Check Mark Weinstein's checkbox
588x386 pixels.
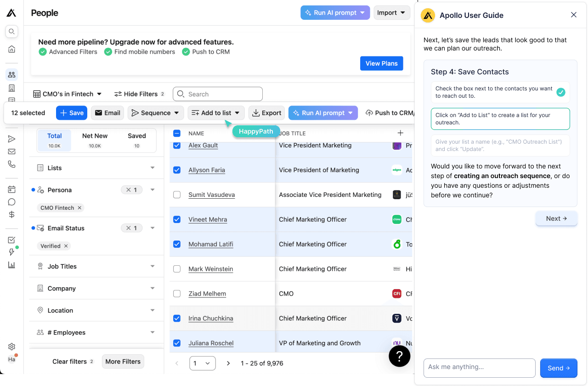[177, 269]
